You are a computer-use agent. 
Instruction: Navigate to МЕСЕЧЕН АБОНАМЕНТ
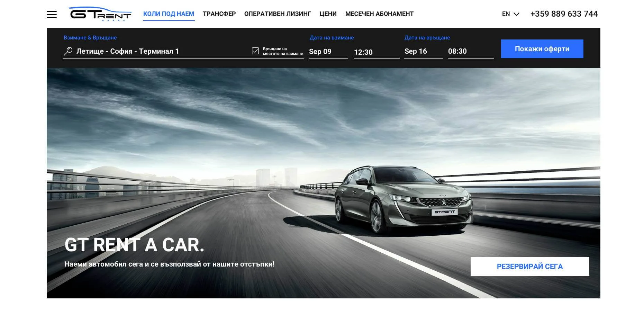(x=379, y=14)
